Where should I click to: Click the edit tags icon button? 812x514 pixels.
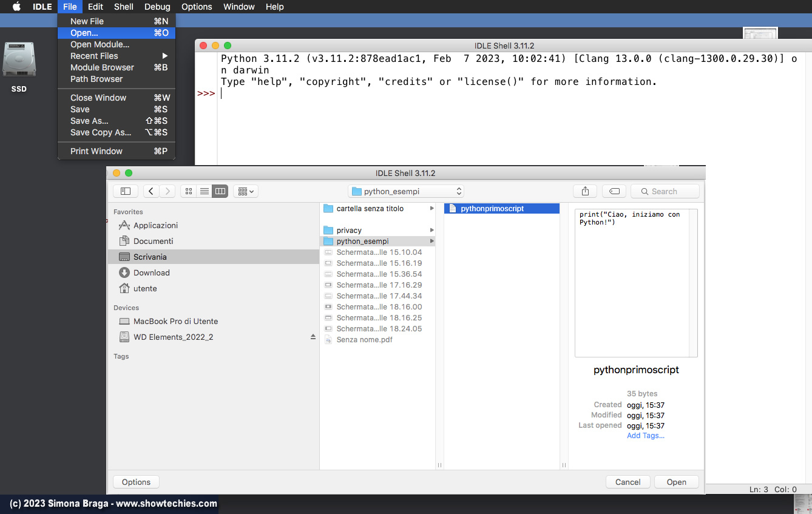614,191
